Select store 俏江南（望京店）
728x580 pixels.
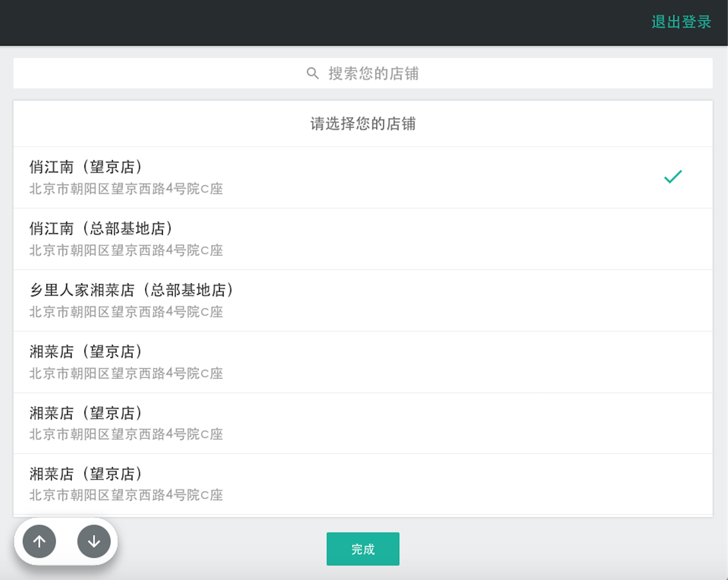click(x=363, y=177)
